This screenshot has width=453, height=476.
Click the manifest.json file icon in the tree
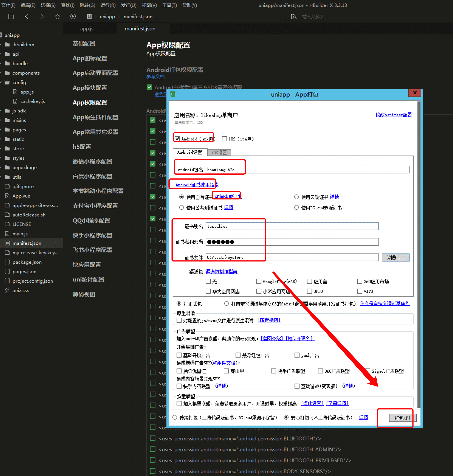click(8, 243)
